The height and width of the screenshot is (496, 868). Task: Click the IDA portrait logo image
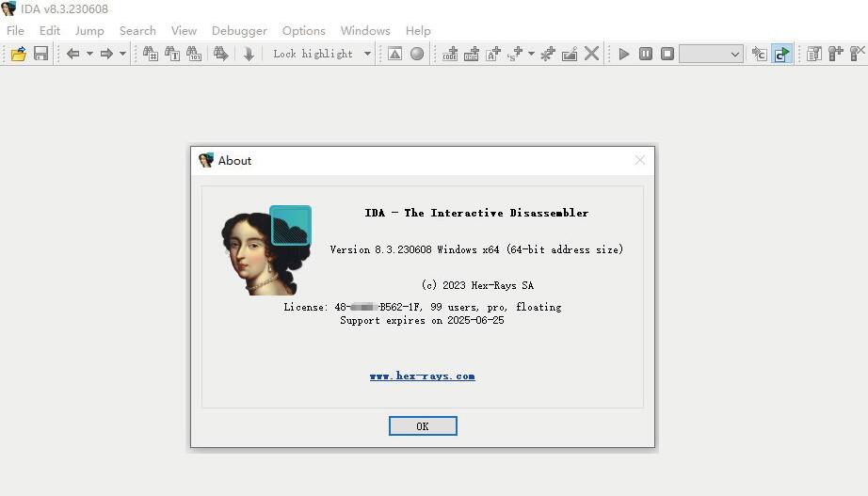(x=266, y=250)
